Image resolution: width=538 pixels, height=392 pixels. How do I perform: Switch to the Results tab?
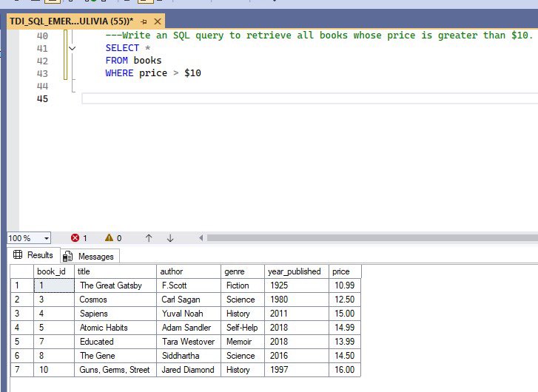(40, 255)
